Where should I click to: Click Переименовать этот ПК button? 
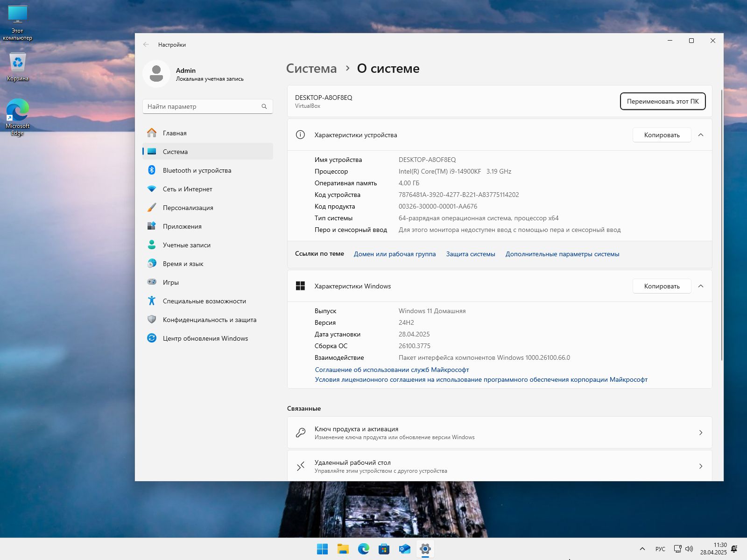pos(662,101)
